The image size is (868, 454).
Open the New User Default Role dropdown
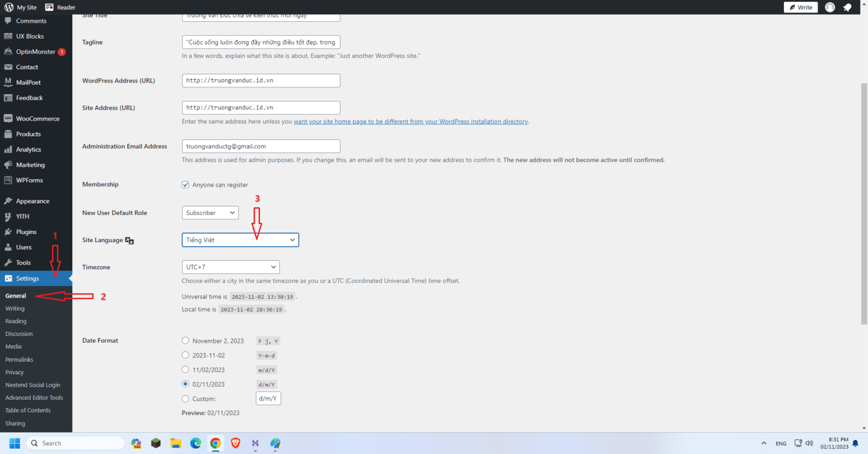coord(210,213)
